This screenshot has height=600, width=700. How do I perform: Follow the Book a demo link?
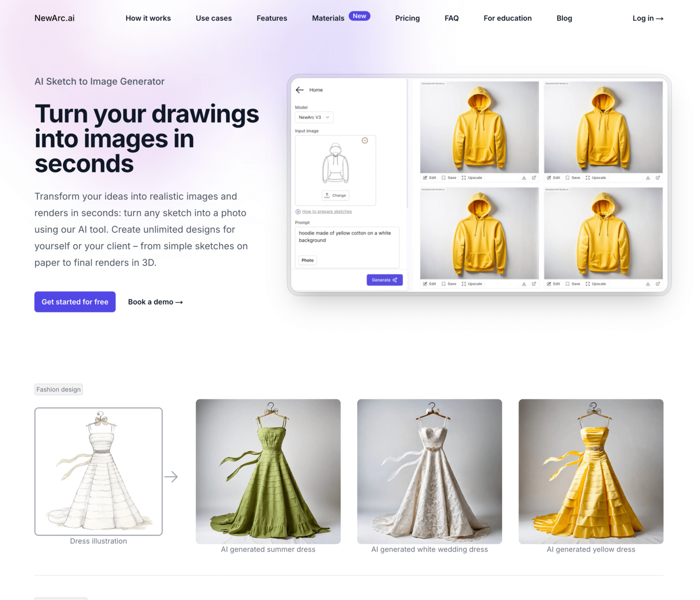tap(155, 301)
